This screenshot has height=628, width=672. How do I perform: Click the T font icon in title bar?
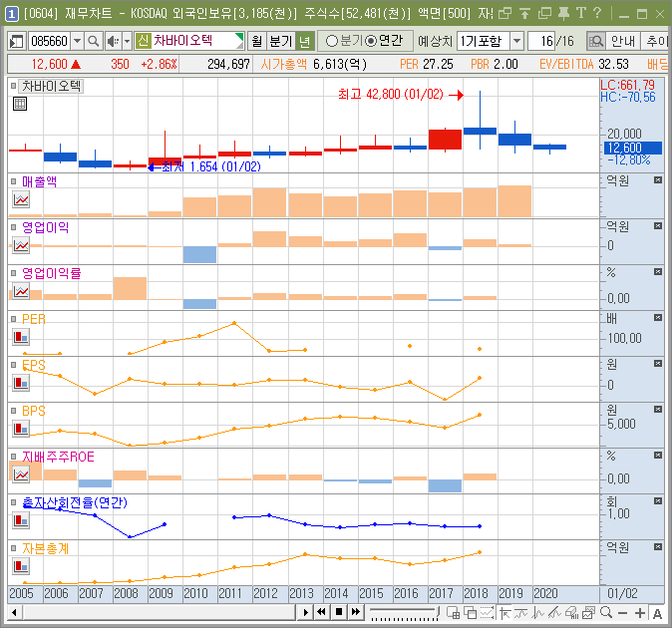[x=580, y=13]
